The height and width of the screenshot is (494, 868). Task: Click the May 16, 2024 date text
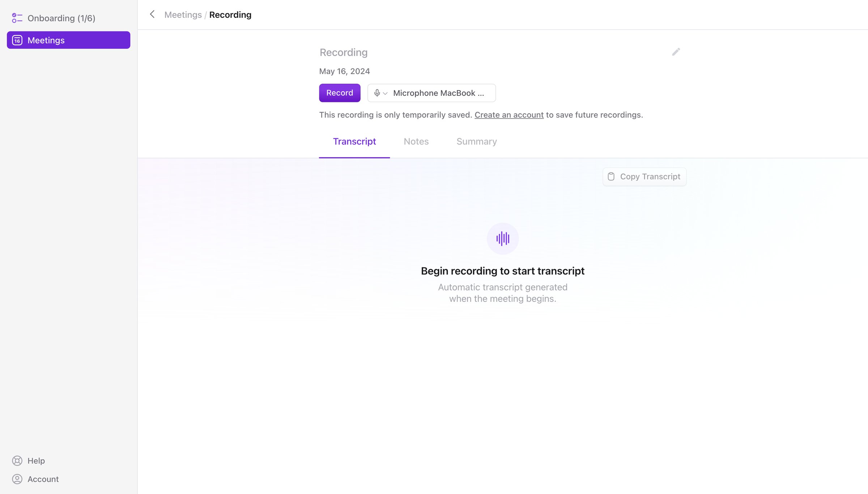(344, 71)
